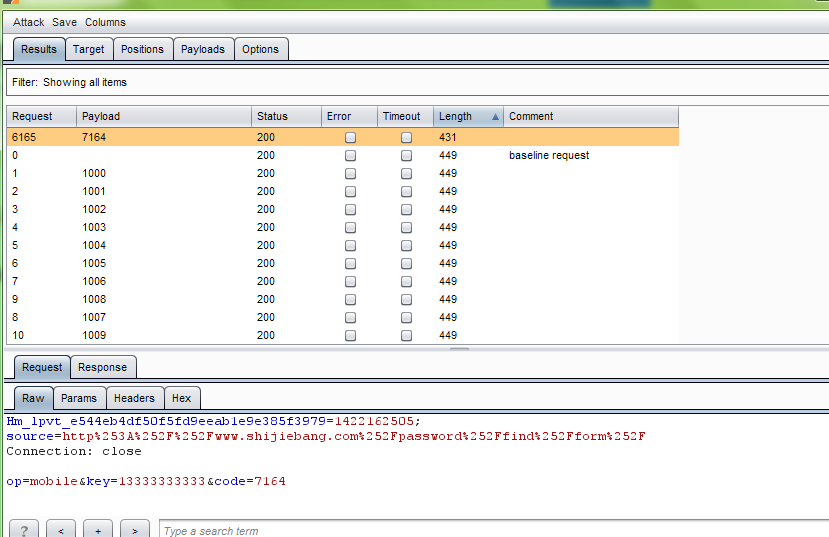The image size is (829, 537).
Task: Click length value 431
Action: tap(447, 137)
